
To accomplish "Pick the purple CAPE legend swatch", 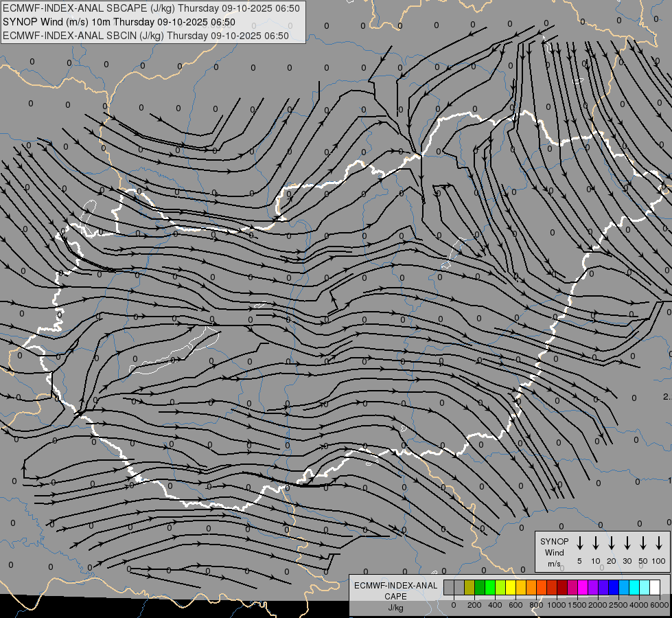I will (x=594, y=588).
